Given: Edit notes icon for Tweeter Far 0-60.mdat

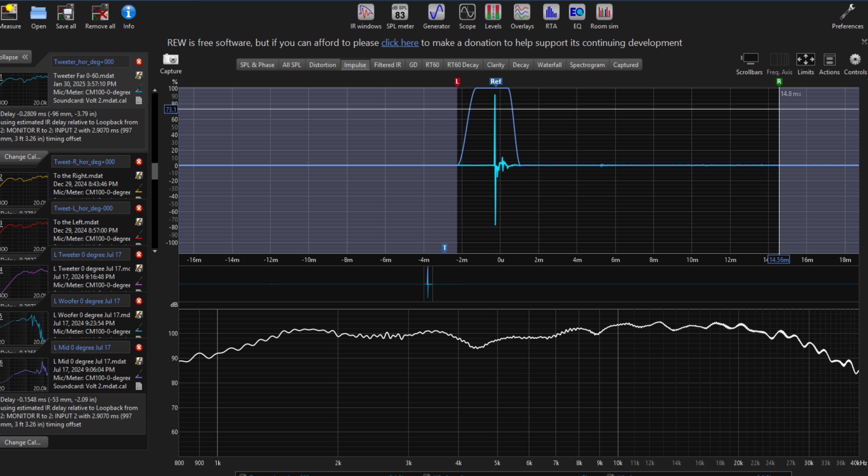Looking at the screenshot, I should tap(139, 75).
